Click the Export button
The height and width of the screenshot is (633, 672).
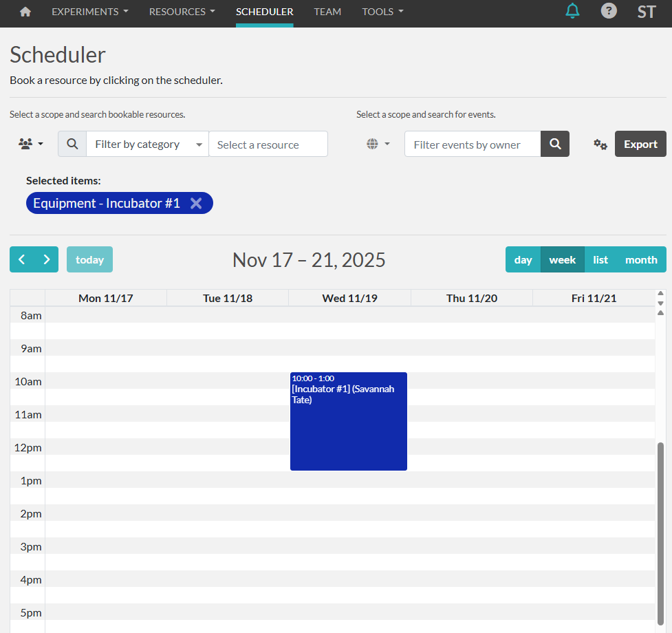(640, 144)
